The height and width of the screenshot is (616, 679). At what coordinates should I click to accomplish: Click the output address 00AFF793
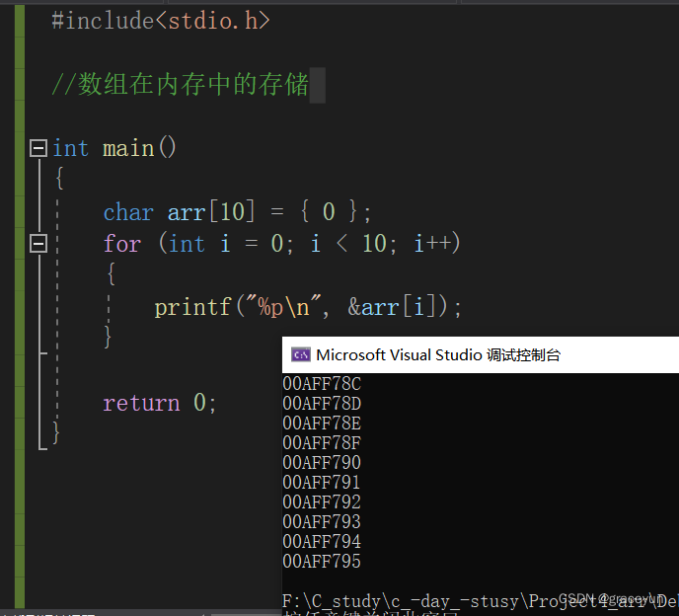tap(322, 522)
